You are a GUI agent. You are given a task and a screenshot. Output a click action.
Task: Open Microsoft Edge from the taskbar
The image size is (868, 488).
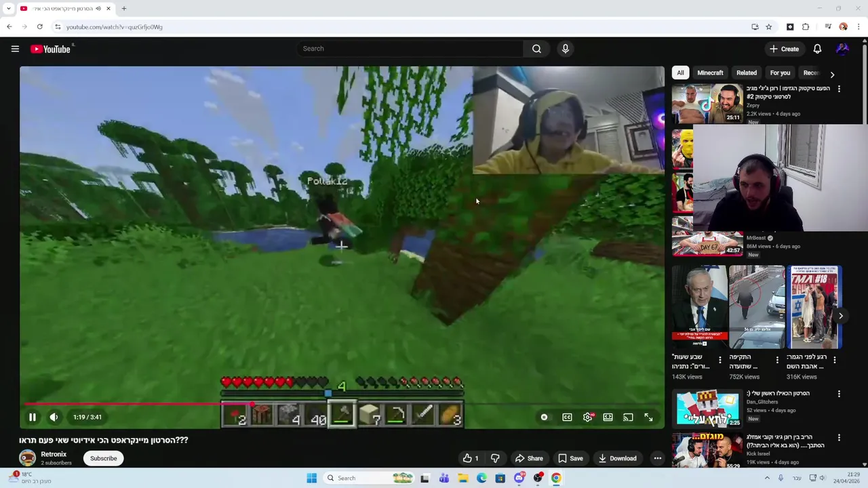click(x=481, y=479)
